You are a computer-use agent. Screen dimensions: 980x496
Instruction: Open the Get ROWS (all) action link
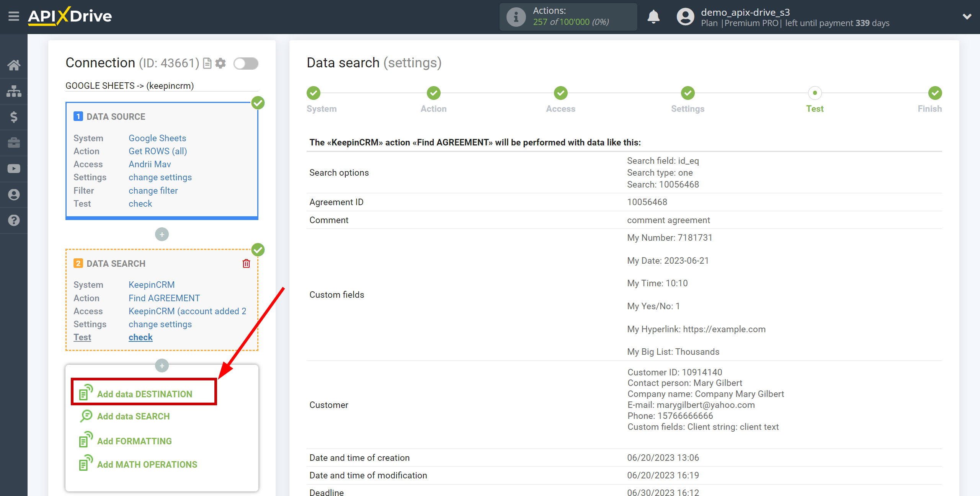tap(158, 151)
